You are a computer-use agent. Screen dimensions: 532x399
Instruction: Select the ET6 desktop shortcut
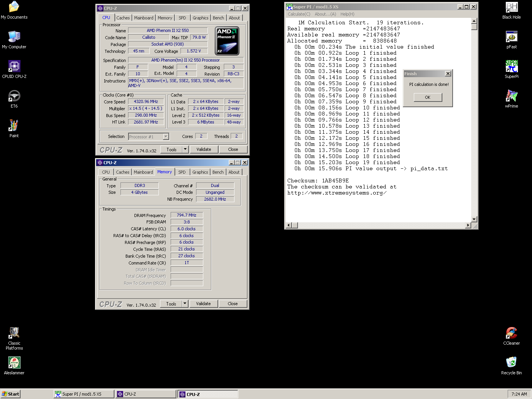point(14,99)
